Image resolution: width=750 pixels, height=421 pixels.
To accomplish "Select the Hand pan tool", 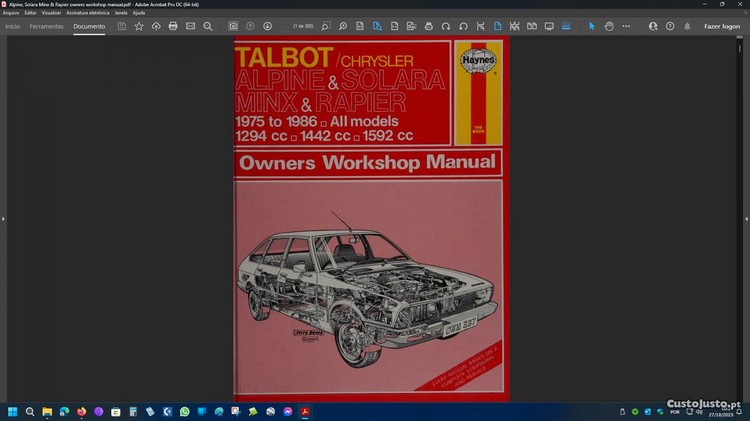I will pyautogui.click(x=609, y=26).
